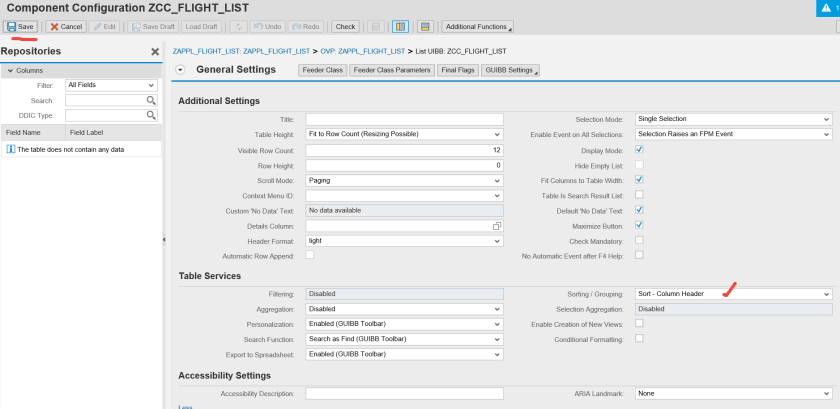This screenshot has width=840, height=409.
Task: Enable the Hide Empty List checkbox
Action: coord(640,164)
